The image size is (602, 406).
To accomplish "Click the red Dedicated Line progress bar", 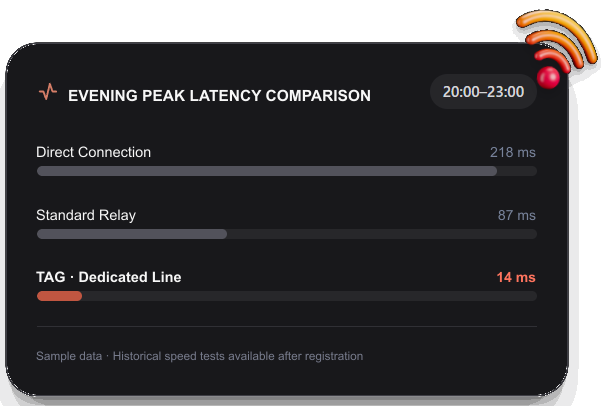I will pos(60,296).
